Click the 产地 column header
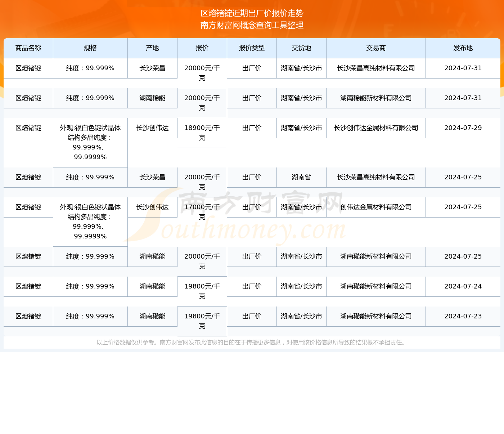Screen dimensions: 504x434 coord(153,48)
